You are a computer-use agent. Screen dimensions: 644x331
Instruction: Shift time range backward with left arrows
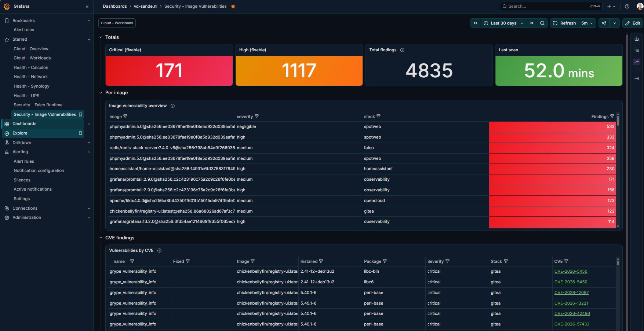point(476,23)
